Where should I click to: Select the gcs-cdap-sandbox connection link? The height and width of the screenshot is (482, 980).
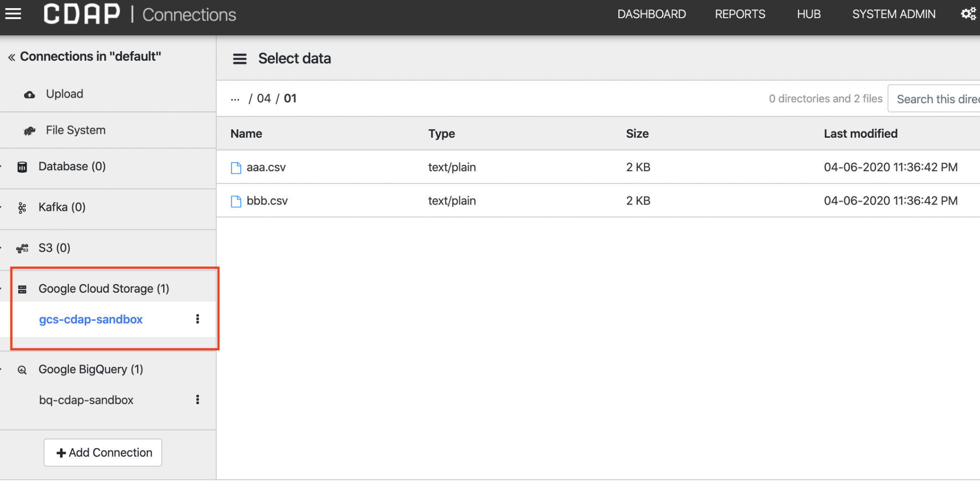[x=91, y=319]
